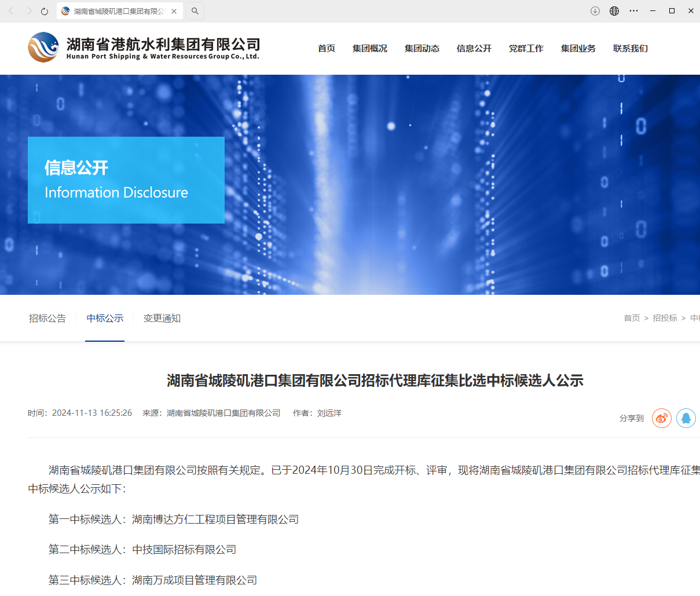Open the 集团动态 navigation item
This screenshot has height=596, width=700.
[422, 49]
